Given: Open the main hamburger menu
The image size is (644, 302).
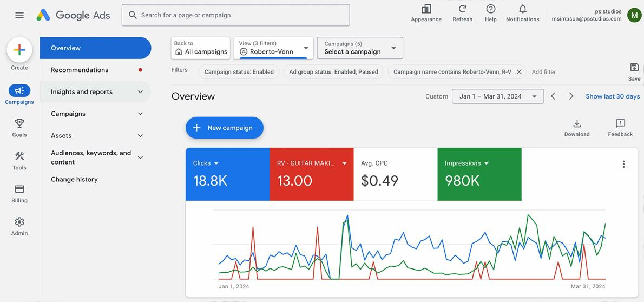Looking at the screenshot, I should (19, 15).
